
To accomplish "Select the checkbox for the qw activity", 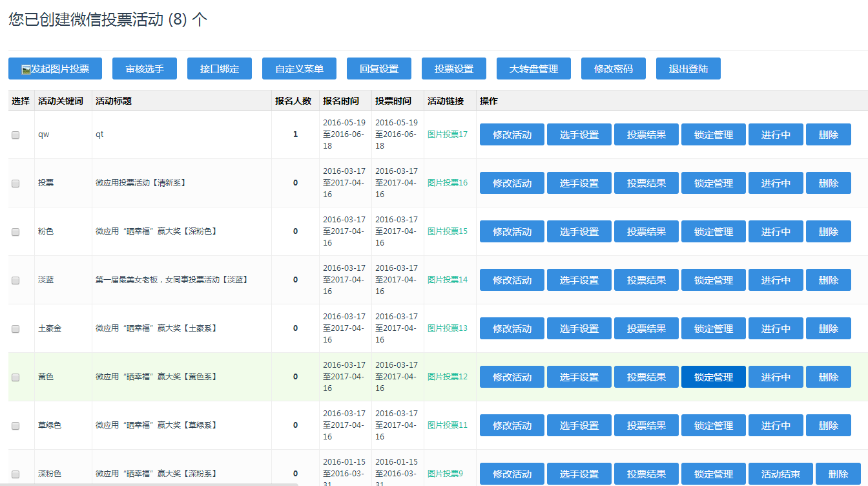I will click(x=15, y=135).
